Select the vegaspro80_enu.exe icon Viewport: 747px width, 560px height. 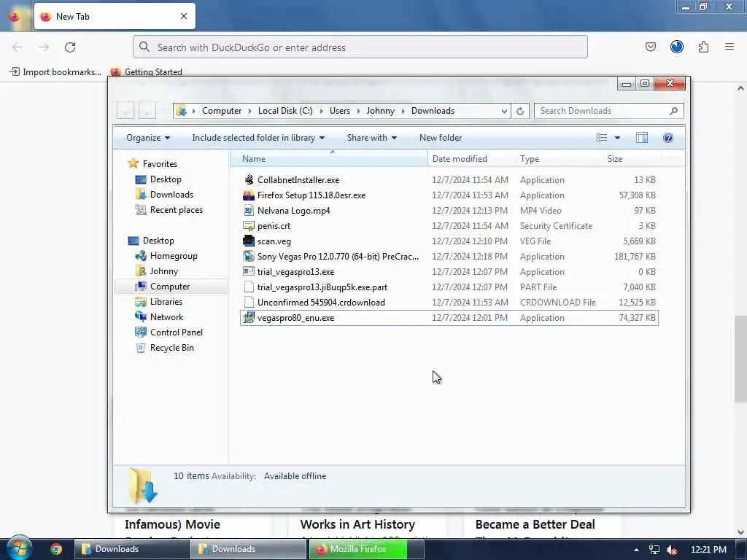[249, 318]
